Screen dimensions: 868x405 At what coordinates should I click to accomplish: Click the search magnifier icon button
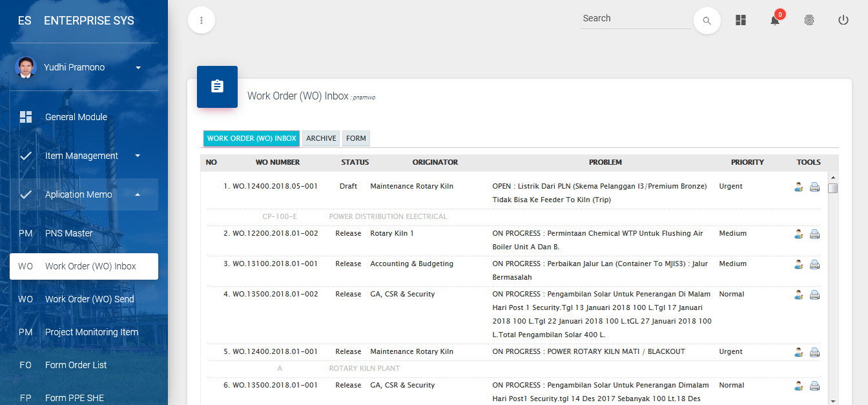pos(707,21)
